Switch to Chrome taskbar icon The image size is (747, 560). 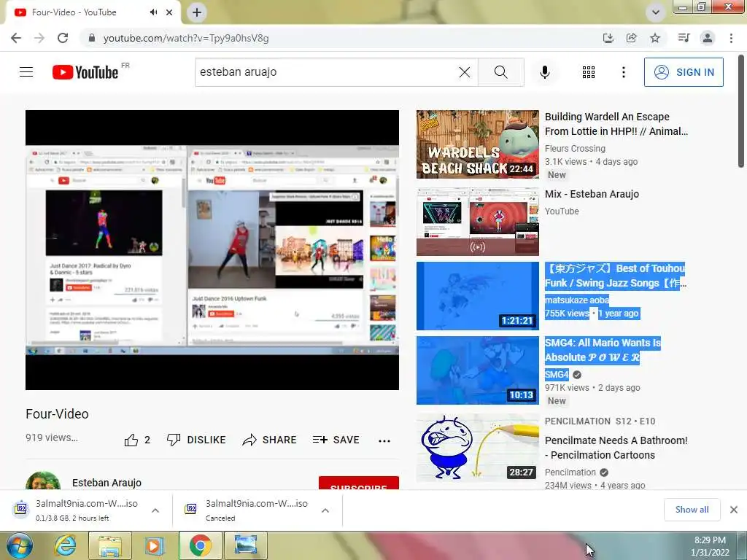click(200, 545)
